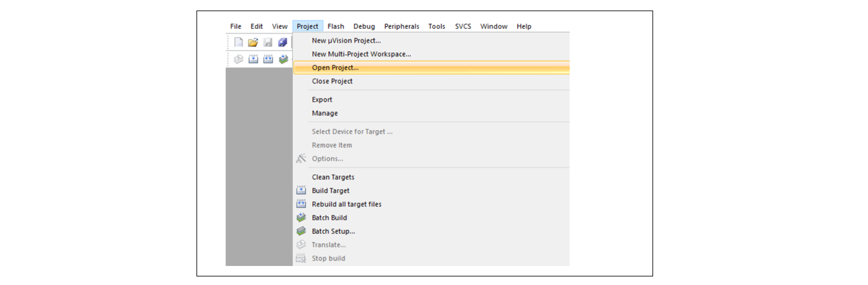Select Rebuild all target files entry

point(346,204)
